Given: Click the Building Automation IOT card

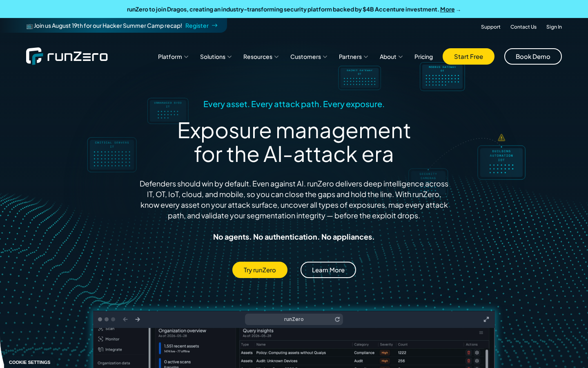Looking at the screenshot, I should pos(501,163).
